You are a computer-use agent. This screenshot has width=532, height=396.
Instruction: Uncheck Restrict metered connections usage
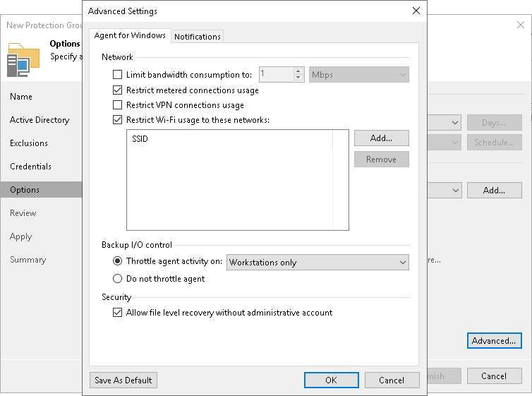coord(117,90)
